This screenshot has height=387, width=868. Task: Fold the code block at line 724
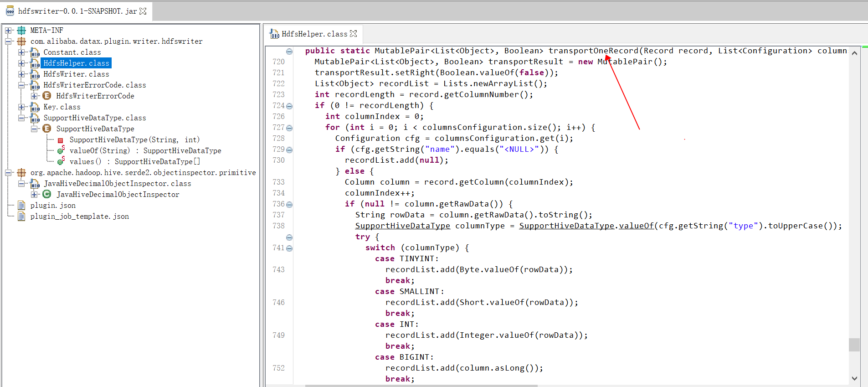click(289, 106)
